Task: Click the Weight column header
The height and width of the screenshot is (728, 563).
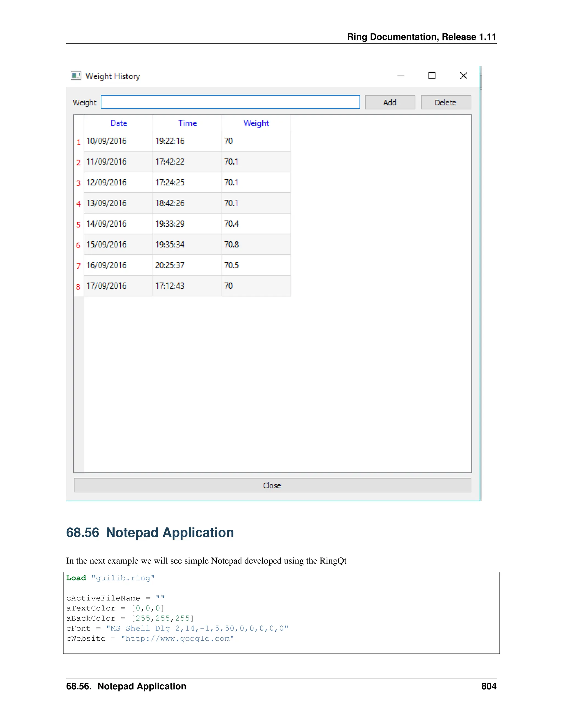Action: (256, 123)
